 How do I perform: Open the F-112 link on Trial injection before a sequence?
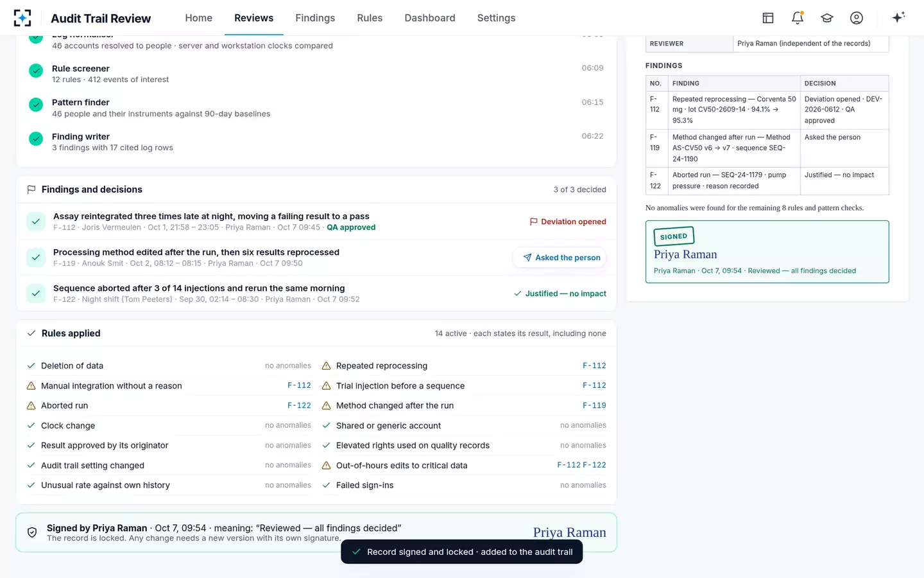coord(594,385)
